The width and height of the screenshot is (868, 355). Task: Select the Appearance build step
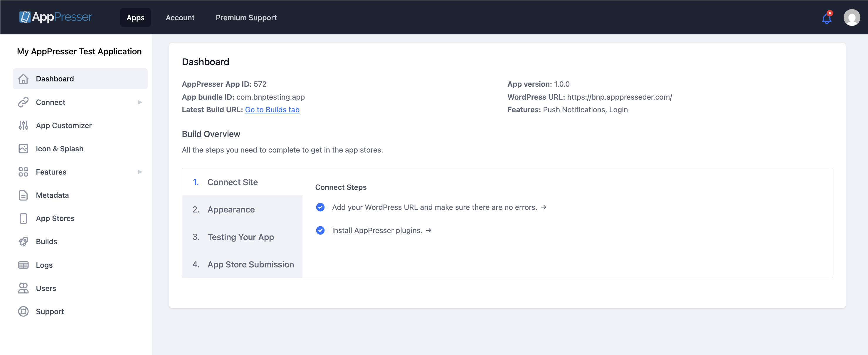click(x=231, y=209)
